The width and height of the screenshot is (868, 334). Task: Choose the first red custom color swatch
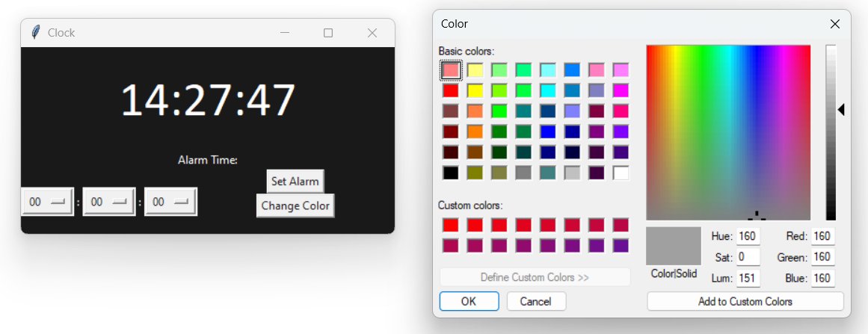pos(451,225)
